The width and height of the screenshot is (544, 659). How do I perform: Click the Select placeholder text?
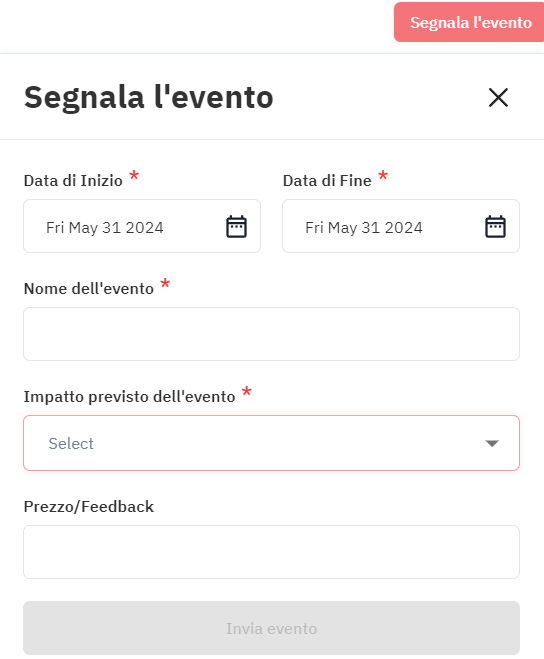pyautogui.click(x=71, y=443)
